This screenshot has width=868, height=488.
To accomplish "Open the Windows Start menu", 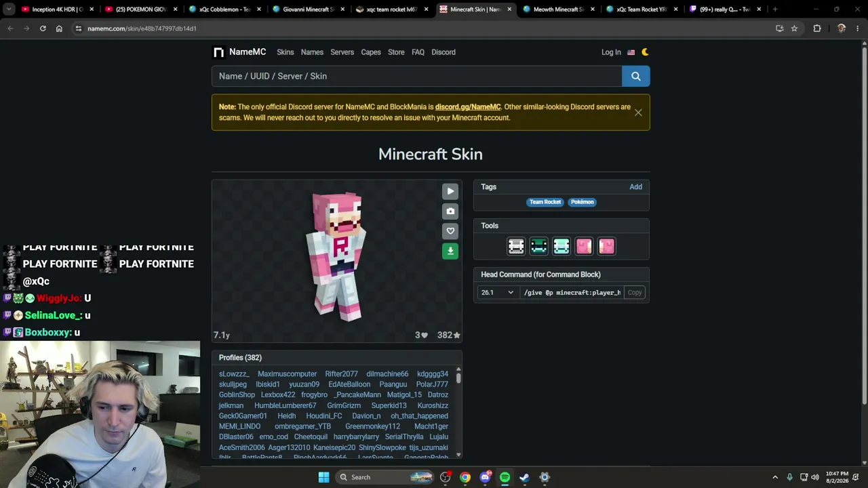I will (323, 477).
